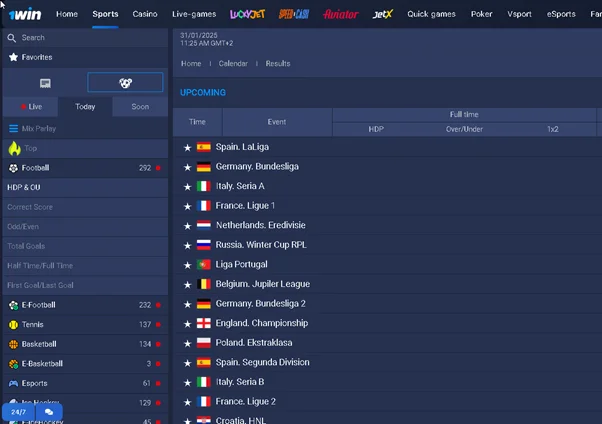Open the Calendar link
Image resolution: width=602 pixels, height=424 pixels.
pos(233,63)
